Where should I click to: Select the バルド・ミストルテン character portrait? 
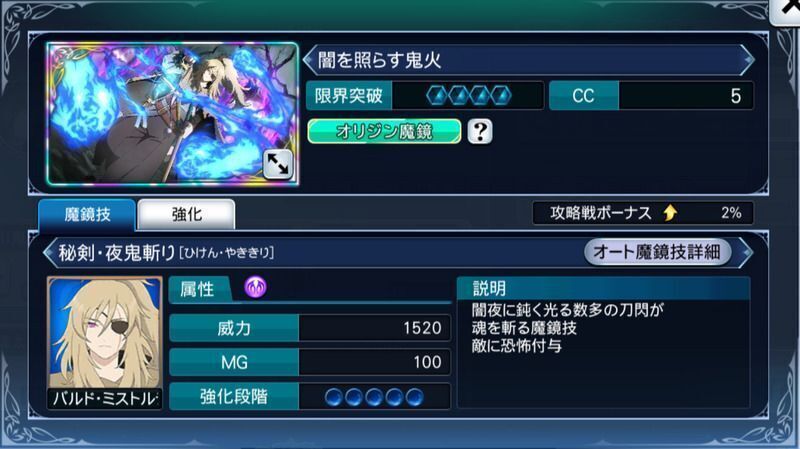coord(105,342)
